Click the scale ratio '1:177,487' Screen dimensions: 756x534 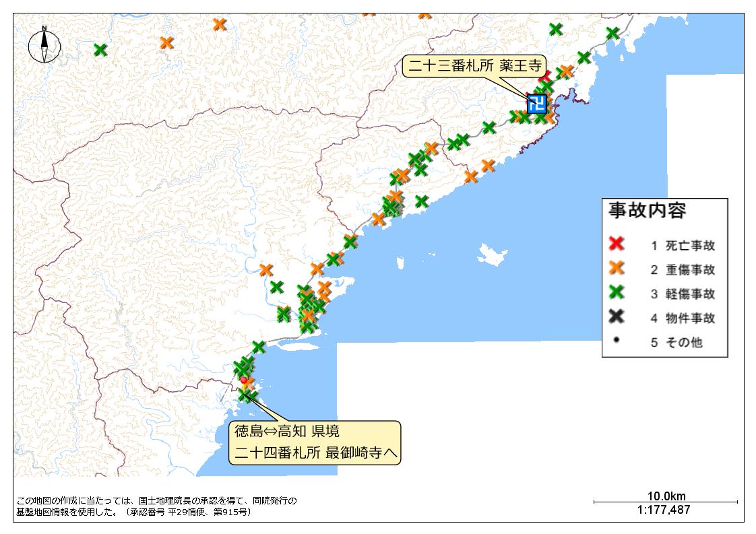tap(664, 509)
